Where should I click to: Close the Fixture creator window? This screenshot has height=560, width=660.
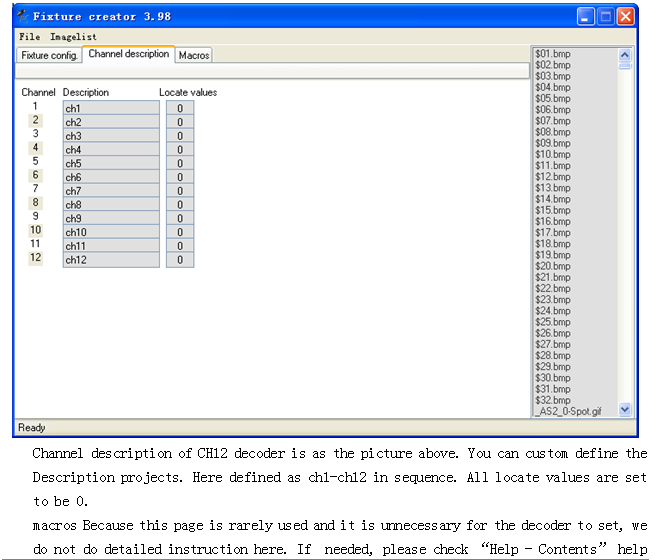point(626,16)
